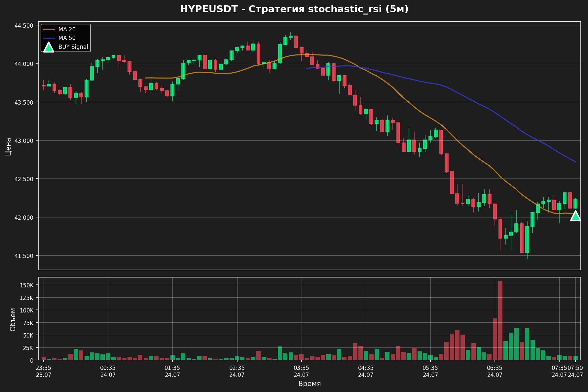Screen dimensions: 588x392
Task: Click the 25K volume axis label
Action: pyautogui.click(x=28, y=348)
